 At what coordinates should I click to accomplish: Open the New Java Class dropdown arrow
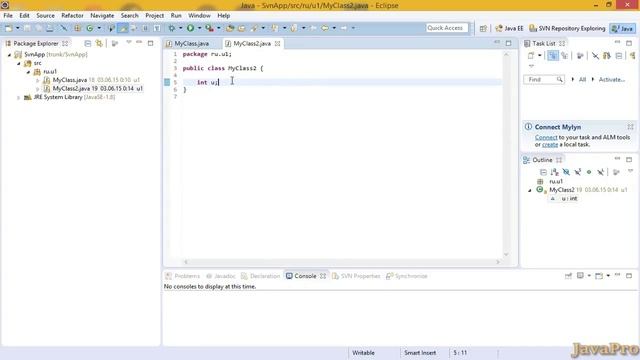(99, 28)
